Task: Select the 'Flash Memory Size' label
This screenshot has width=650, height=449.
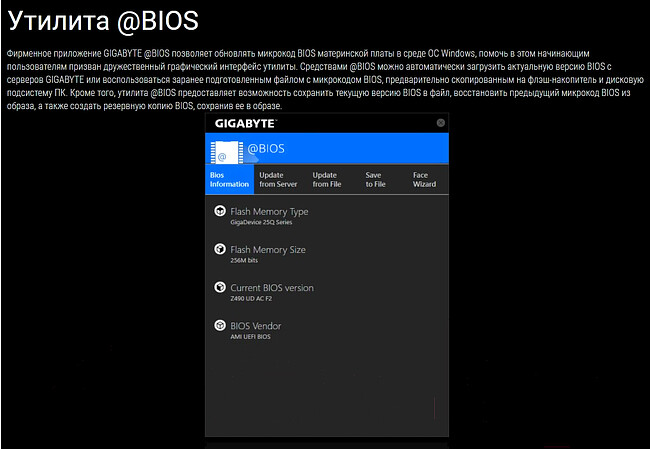Action: coord(268,250)
